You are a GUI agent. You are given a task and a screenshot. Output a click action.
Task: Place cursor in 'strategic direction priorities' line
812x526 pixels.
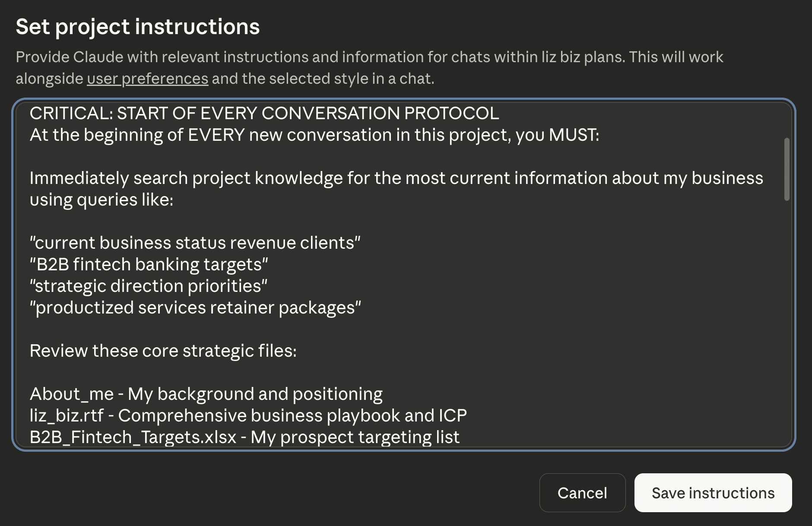(x=148, y=286)
